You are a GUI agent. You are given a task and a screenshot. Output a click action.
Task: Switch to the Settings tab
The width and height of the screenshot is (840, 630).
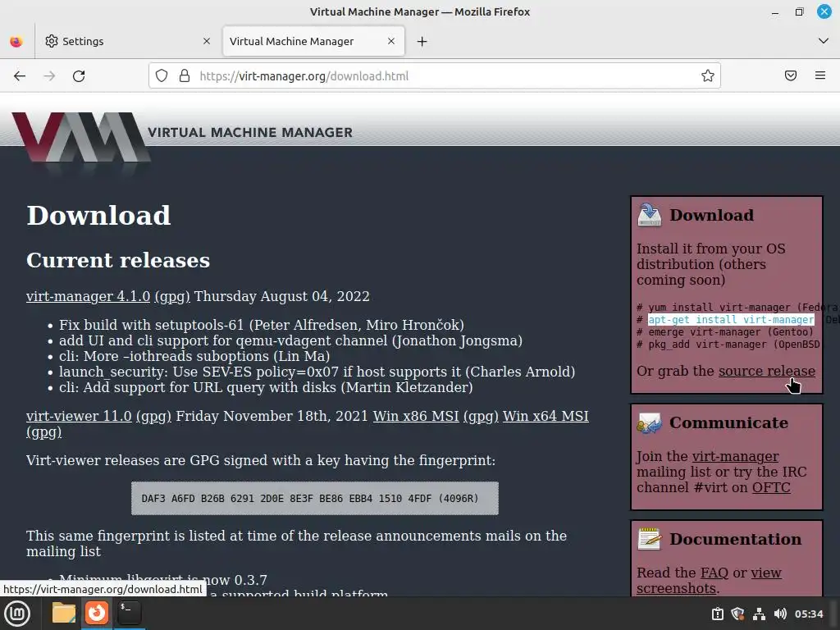tap(129, 41)
